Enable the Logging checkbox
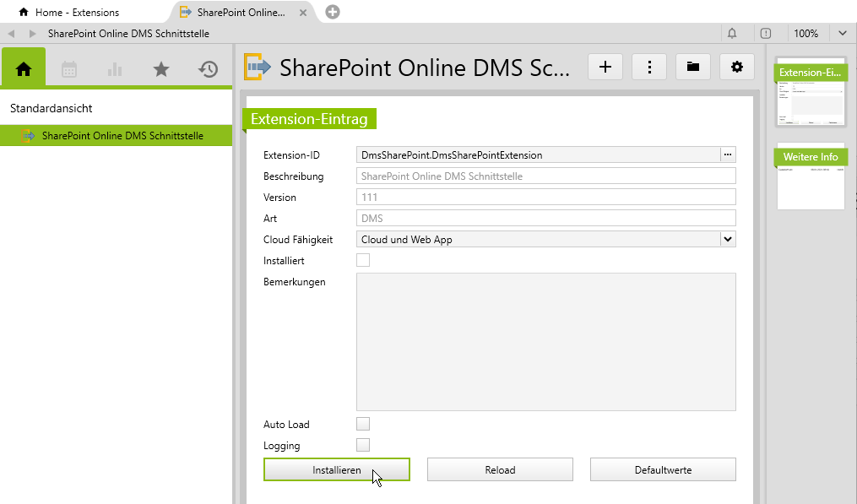This screenshot has height=504, width=857. point(363,445)
